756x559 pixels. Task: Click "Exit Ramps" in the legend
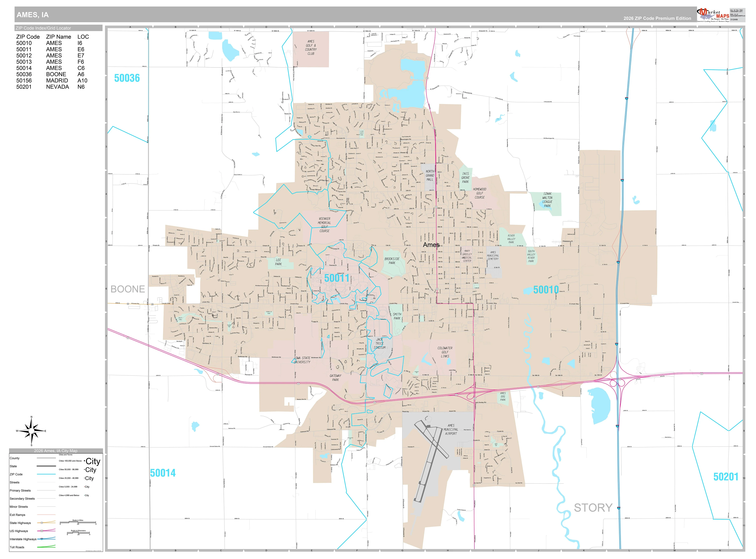[17, 515]
